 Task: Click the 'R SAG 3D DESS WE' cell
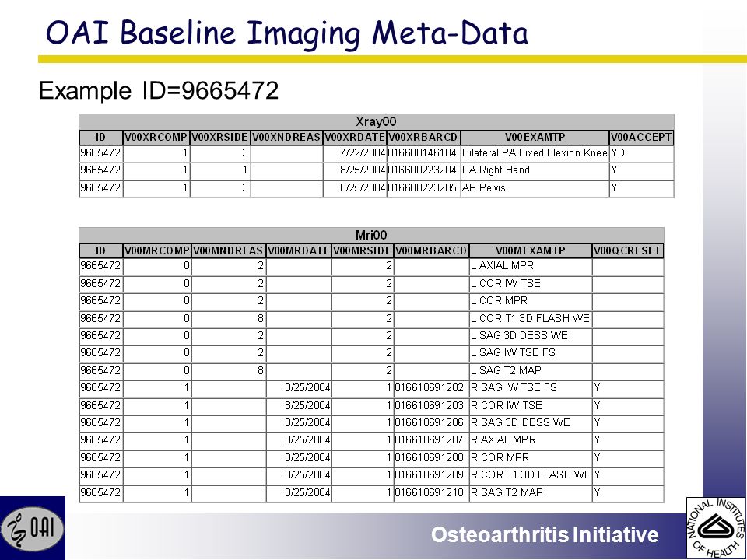[x=531, y=423]
